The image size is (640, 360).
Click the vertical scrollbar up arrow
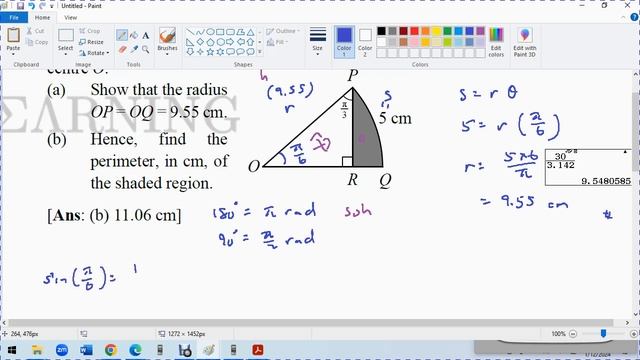pyautogui.click(x=636, y=74)
